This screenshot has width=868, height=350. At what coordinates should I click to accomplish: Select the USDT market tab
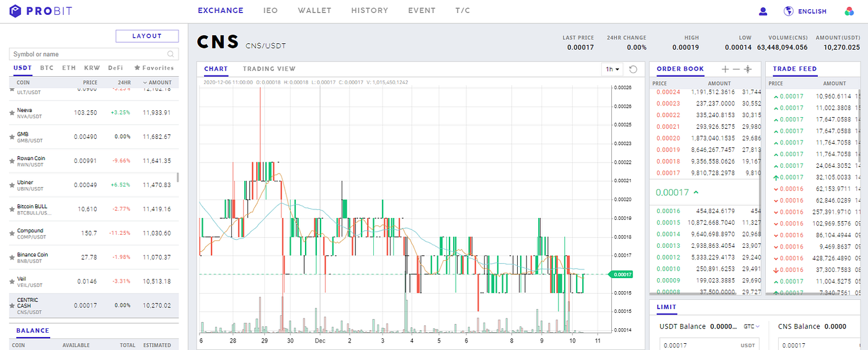point(23,68)
